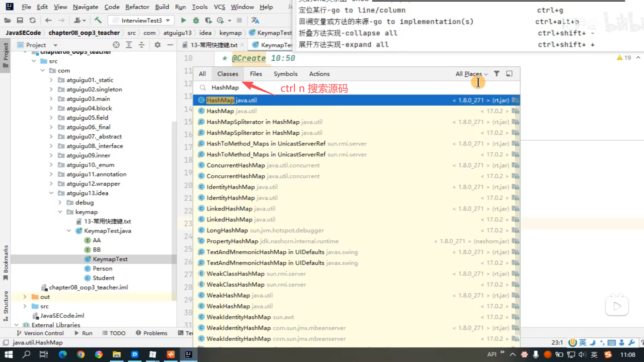Click the HashMap search input field
644x362 pixels.
point(225,87)
